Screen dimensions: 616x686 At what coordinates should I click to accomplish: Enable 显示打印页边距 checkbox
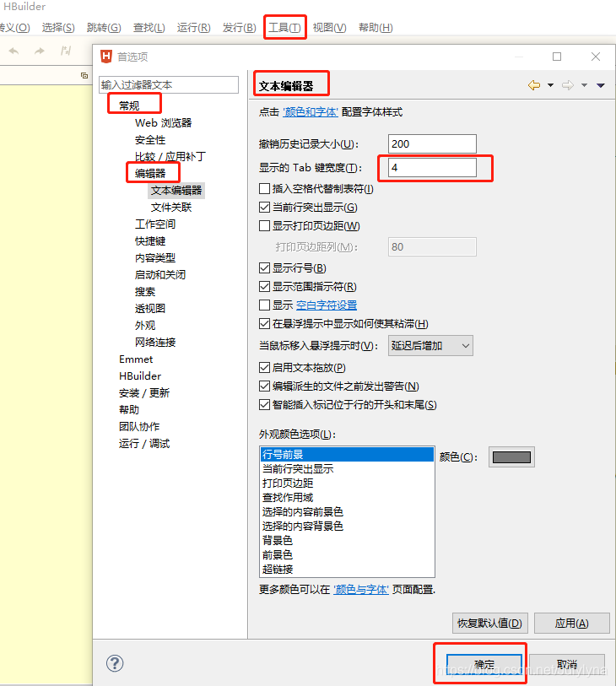[264, 226]
